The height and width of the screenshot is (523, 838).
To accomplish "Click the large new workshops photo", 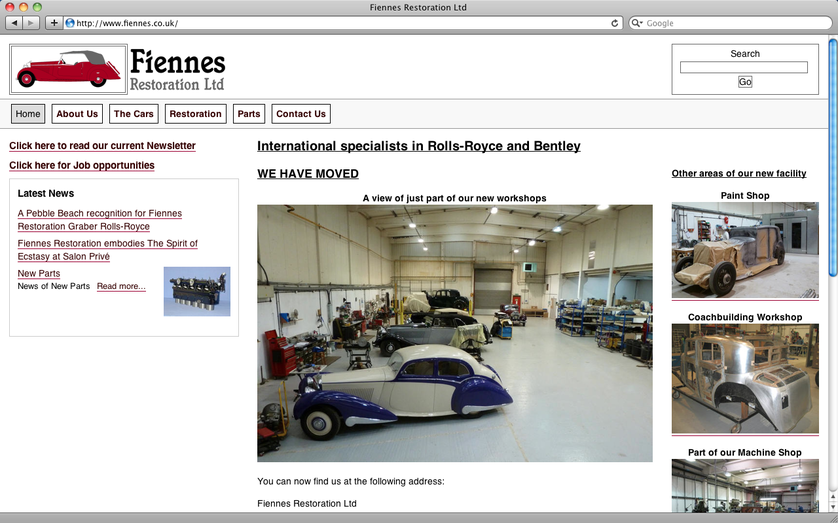I will (455, 333).
